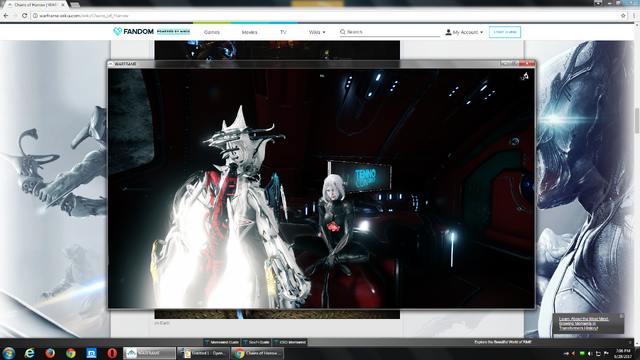This screenshot has width=640, height=360.
Task: Open the Transformers History ad link
Action: click(x=584, y=323)
